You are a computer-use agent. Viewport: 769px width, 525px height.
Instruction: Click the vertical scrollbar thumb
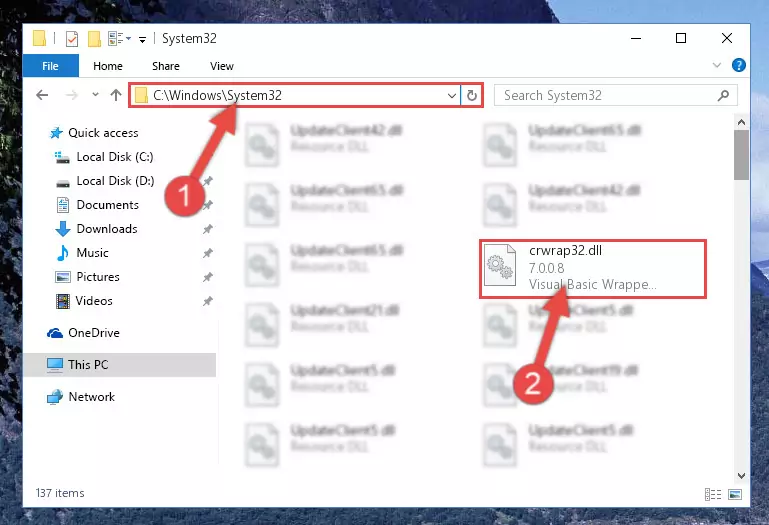pyautogui.click(x=741, y=155)
